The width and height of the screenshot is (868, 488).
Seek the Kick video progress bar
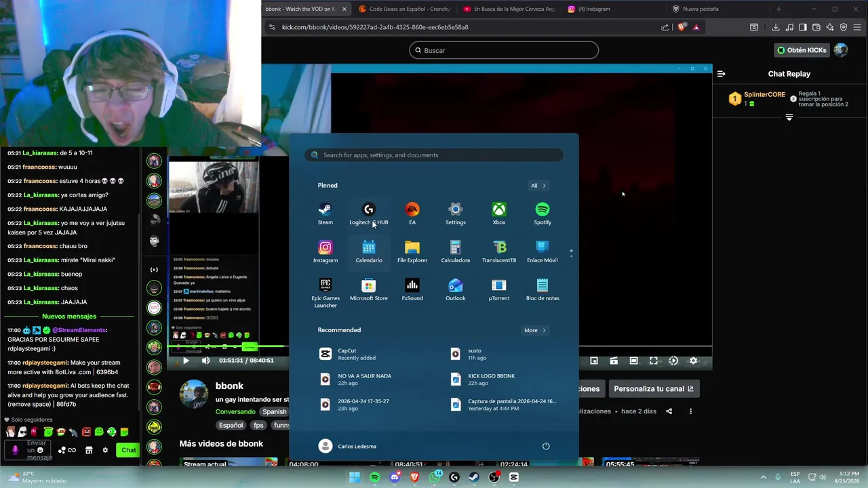(440, 346)
